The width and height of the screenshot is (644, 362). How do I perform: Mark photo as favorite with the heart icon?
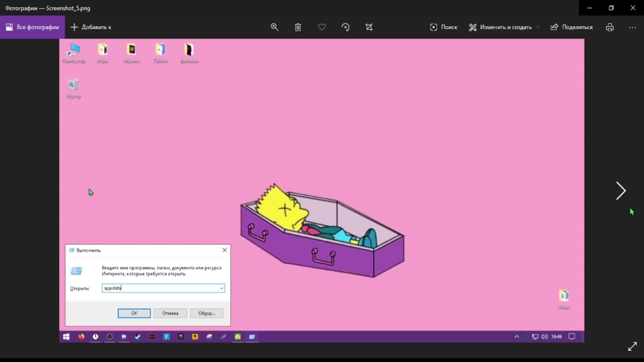pos(322,27)
